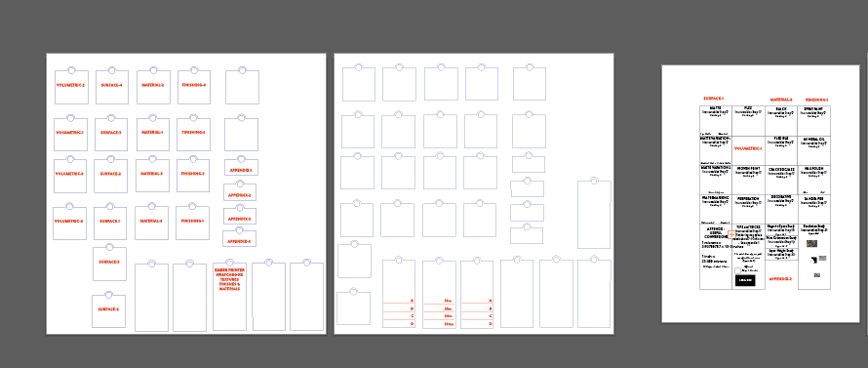The image size is (868, 368).
Task: Select the FINISHING-1 tag on left artboard
Action: tap(192, 222)
